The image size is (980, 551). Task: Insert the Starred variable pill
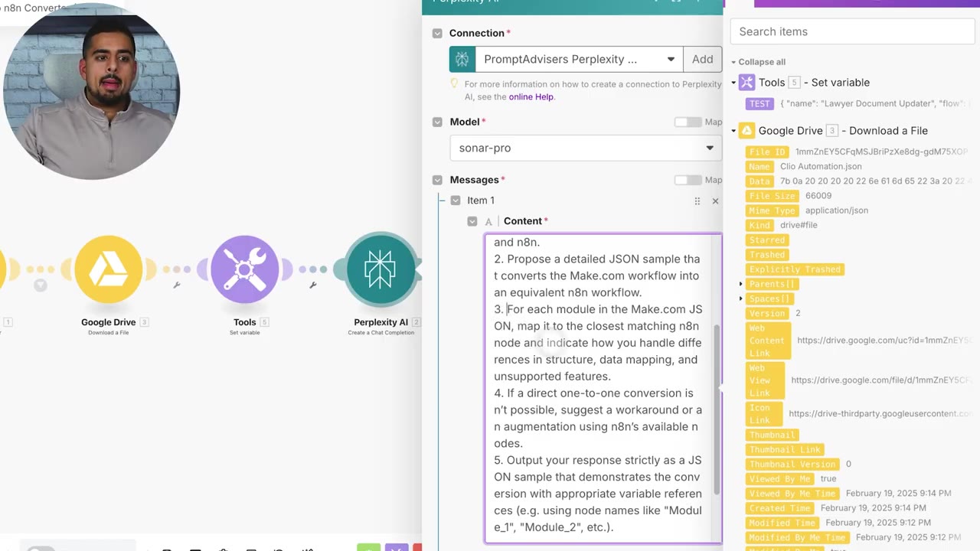click(x=767, y=240)
